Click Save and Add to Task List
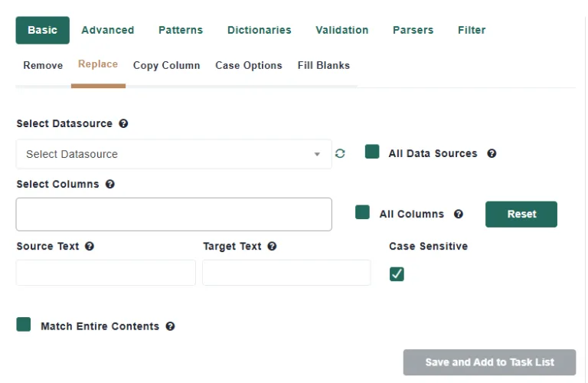Screen dimensions: 588x383 [489, 362]
